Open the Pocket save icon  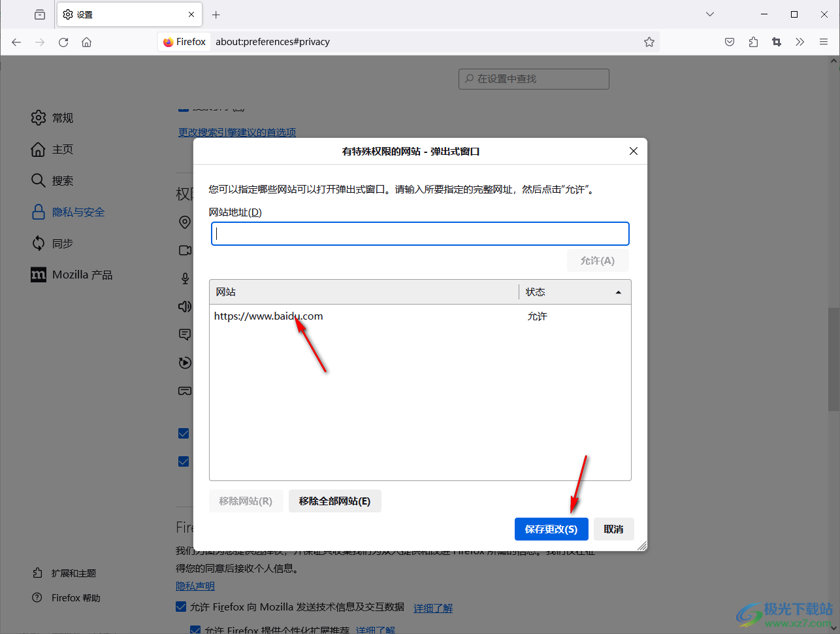coord(730,42)
